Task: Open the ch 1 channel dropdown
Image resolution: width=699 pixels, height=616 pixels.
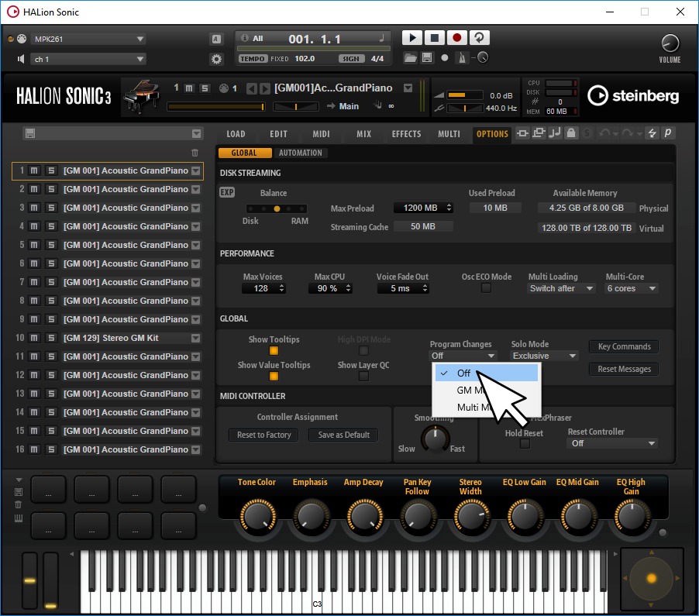Action: (x=88, y=59)
